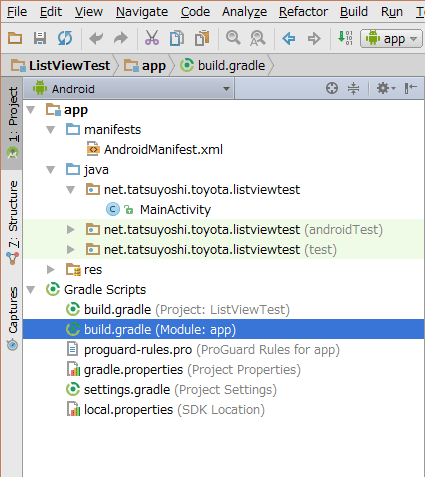Viewport: 425px width, 477px height.
Task: Collapse the app module tree node
Action: [31, 110]
